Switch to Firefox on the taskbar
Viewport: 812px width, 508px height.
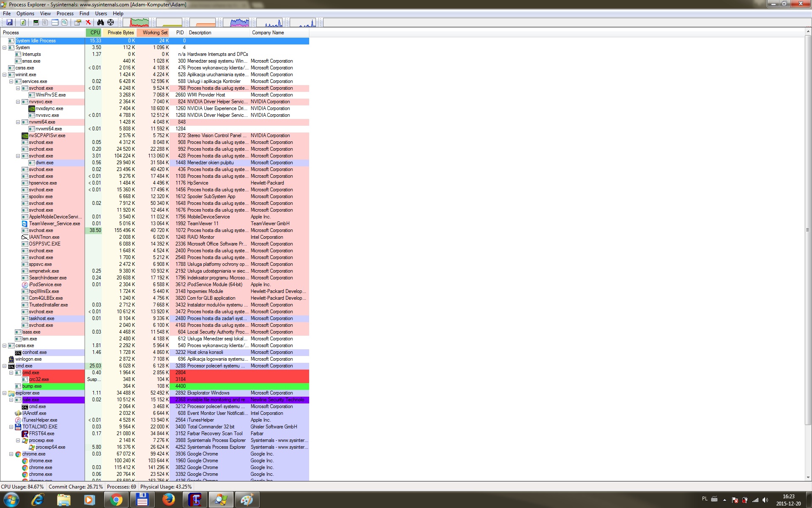tap(169, 500)
